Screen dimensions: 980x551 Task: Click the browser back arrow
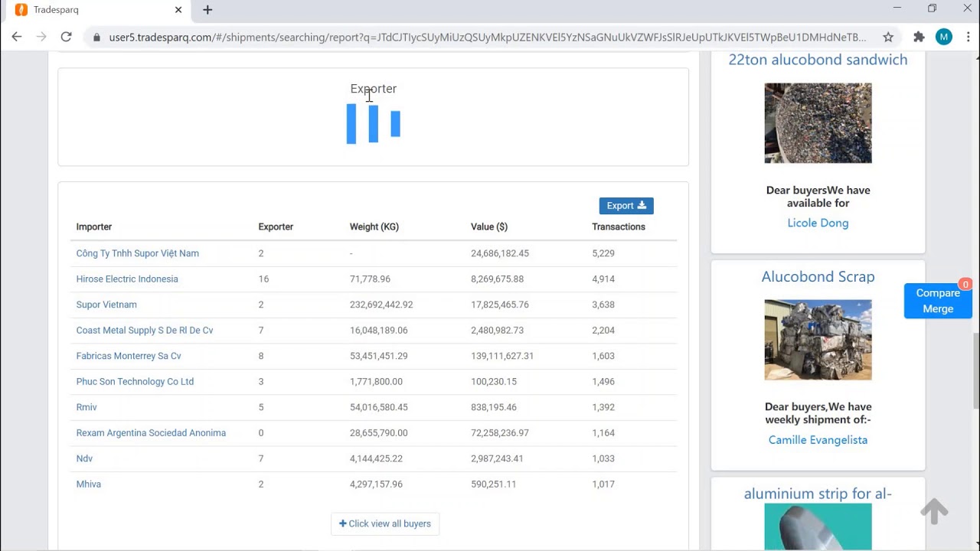coord(17,37)
